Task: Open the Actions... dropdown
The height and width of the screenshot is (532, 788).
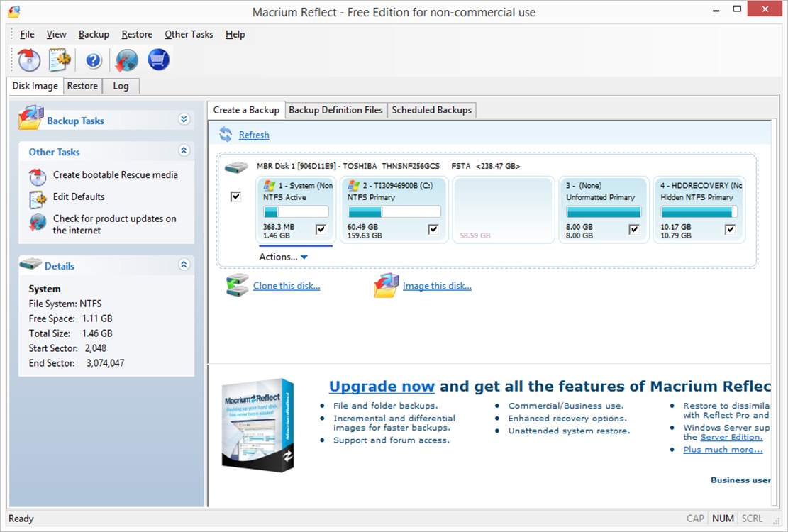Action: 283,257
